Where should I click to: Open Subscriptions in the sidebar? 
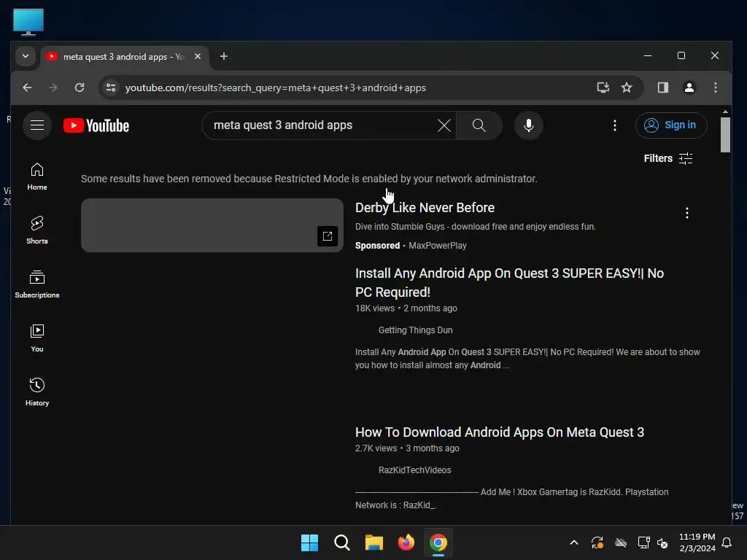pyautogui.click(x=37, y=285)
